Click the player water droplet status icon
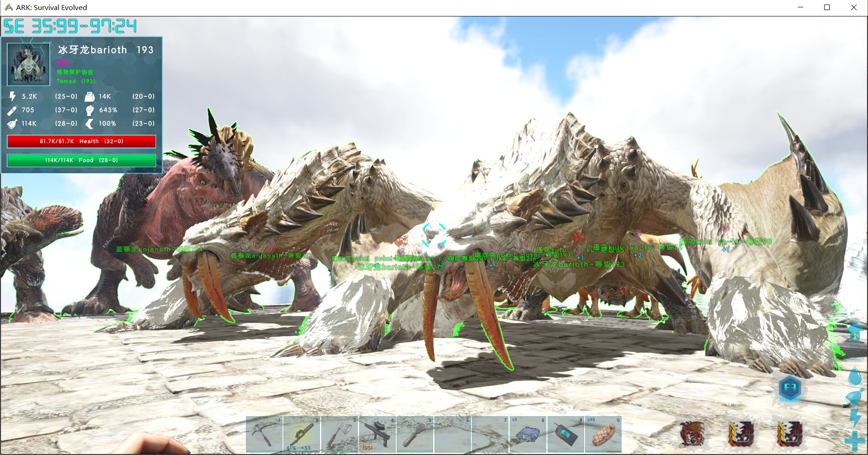This screenshot has height=455, width=868. [854, 376]
